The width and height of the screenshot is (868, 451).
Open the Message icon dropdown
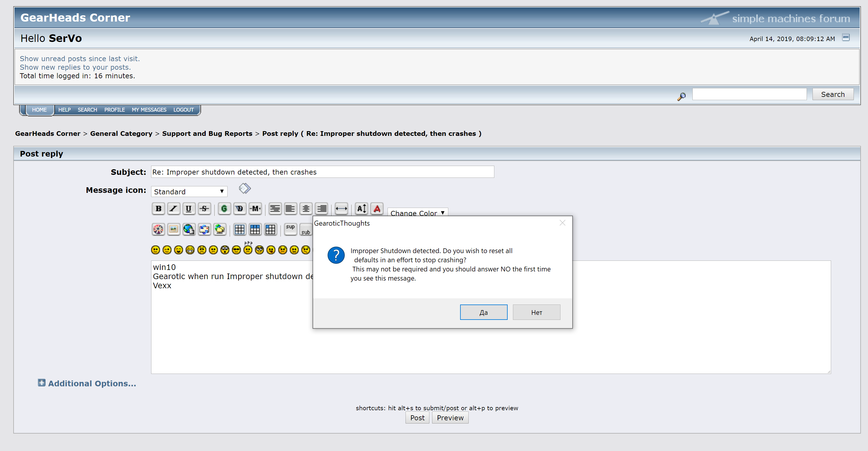click(189, 192)
